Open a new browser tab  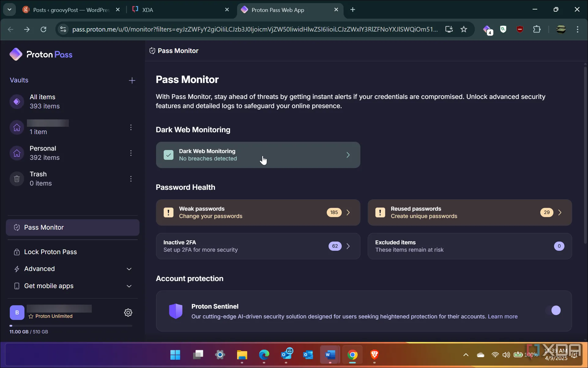[353, 10]
